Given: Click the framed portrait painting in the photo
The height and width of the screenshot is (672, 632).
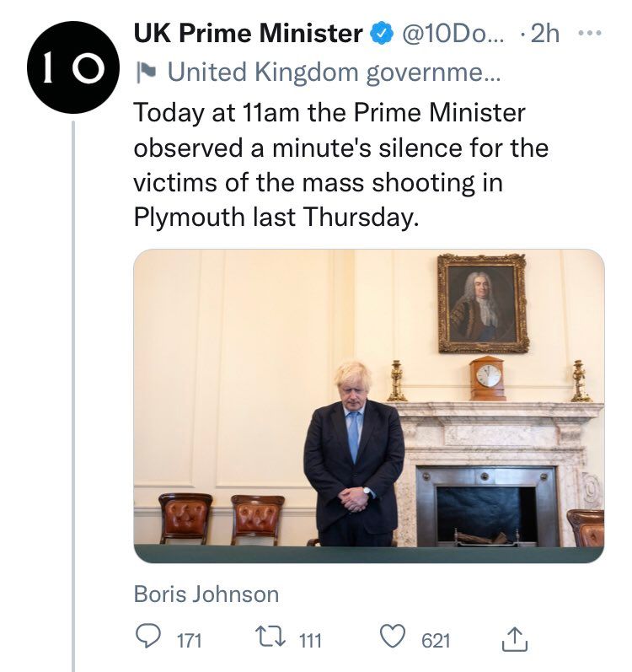Looking at the screenshot, I should click(483, 303).
